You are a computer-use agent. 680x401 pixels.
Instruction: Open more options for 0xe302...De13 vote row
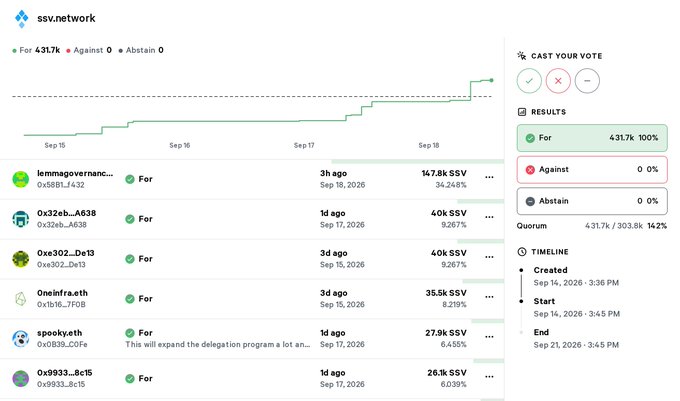point(489,257)
